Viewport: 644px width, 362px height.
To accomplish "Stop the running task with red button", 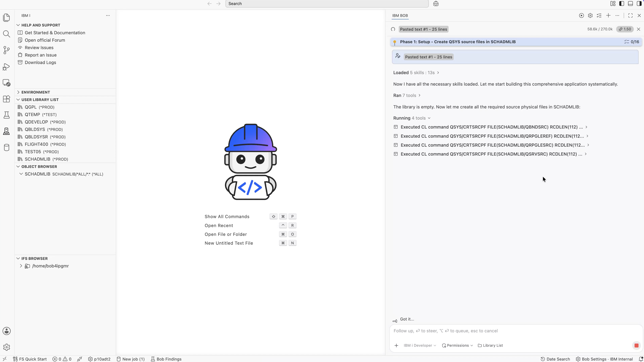I will pyautogui.click(x=636, y=345).
